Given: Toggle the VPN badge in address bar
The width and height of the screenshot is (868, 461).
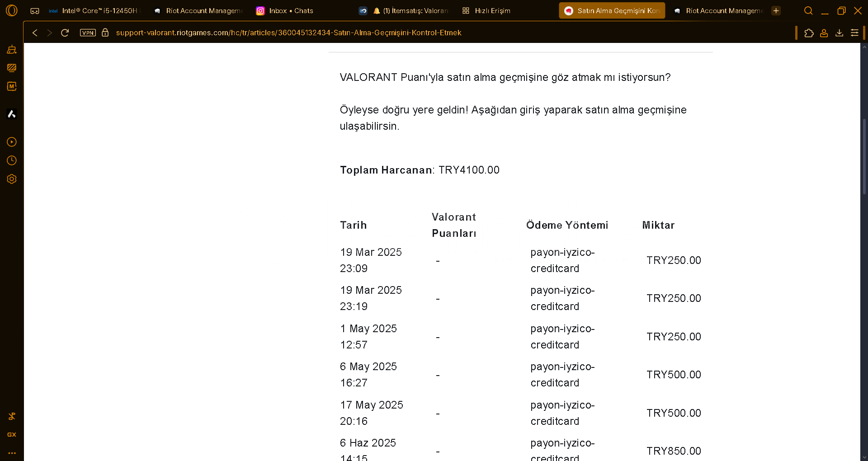Looking at the screenshot, I should click(x=88, y=33).
